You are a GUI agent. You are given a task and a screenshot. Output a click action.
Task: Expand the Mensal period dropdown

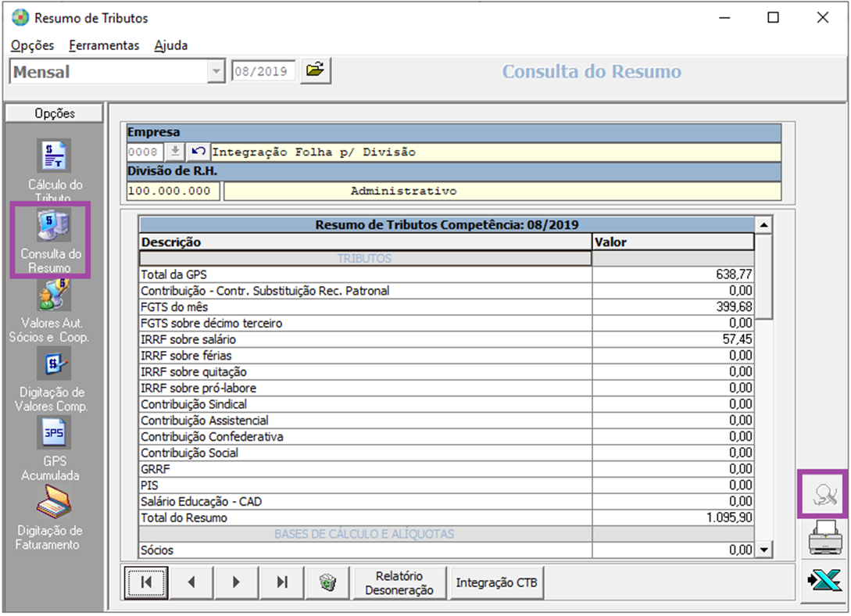(x=216, y=71)
